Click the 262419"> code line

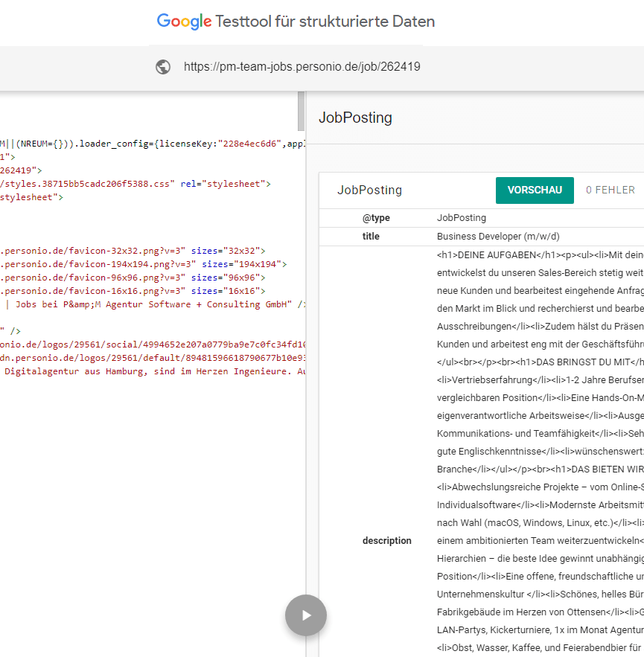tap(21, 170)
